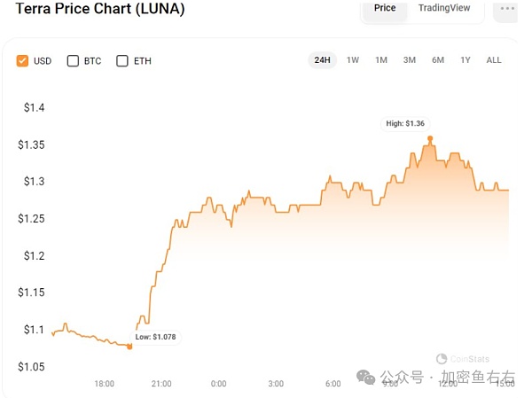Enable the BTC currency checkbox
Screen dimensions: 532x398
point(74,61)
